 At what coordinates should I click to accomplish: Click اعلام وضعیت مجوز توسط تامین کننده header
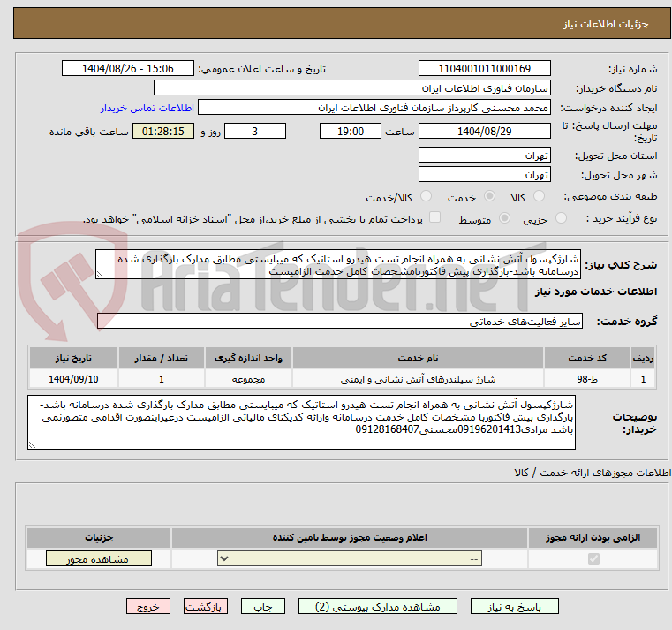point(350,537)
